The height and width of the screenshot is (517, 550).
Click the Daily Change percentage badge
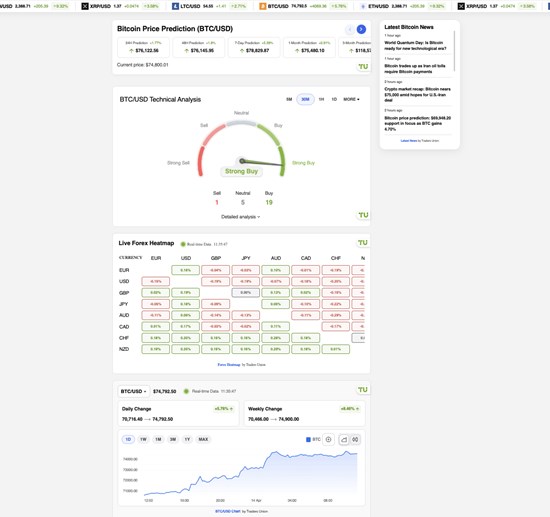(223, 409)
